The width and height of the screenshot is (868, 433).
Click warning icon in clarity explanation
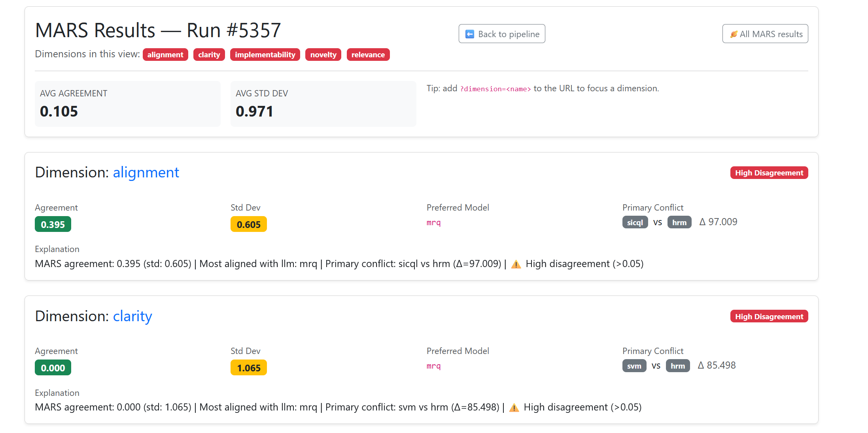coord(514,408)
